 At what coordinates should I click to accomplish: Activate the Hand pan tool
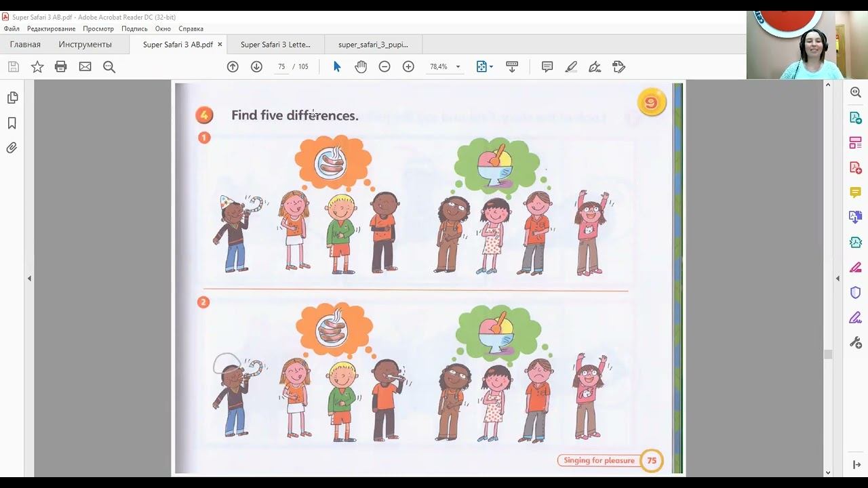pyautogui.click(x=361, y=66)
